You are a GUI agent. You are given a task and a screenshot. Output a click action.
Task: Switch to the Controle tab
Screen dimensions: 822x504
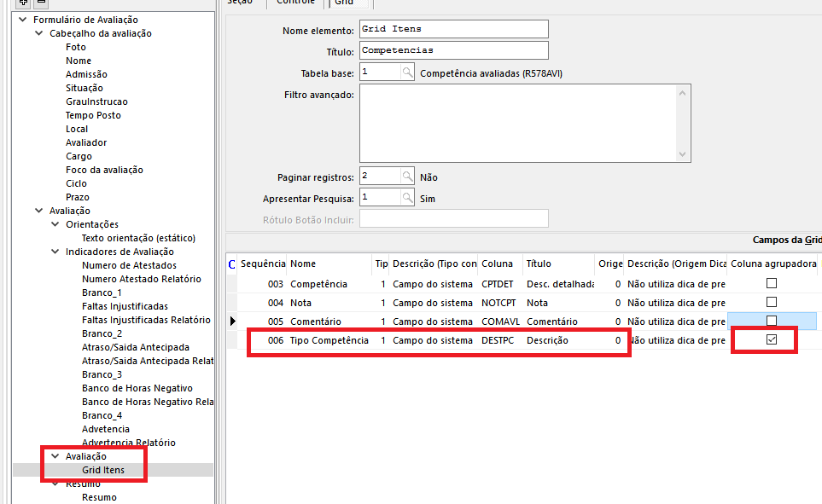pos(294,3)
